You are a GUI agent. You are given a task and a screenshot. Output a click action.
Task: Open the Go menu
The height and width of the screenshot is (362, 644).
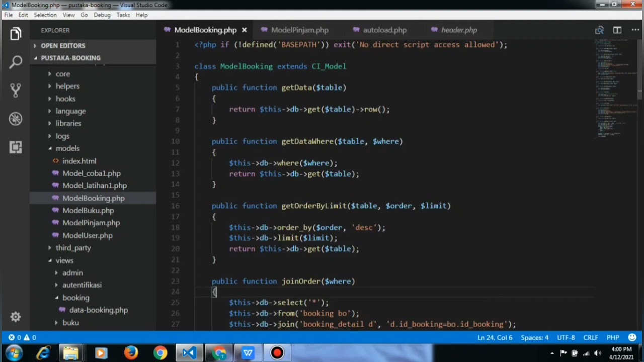(84, 15)
